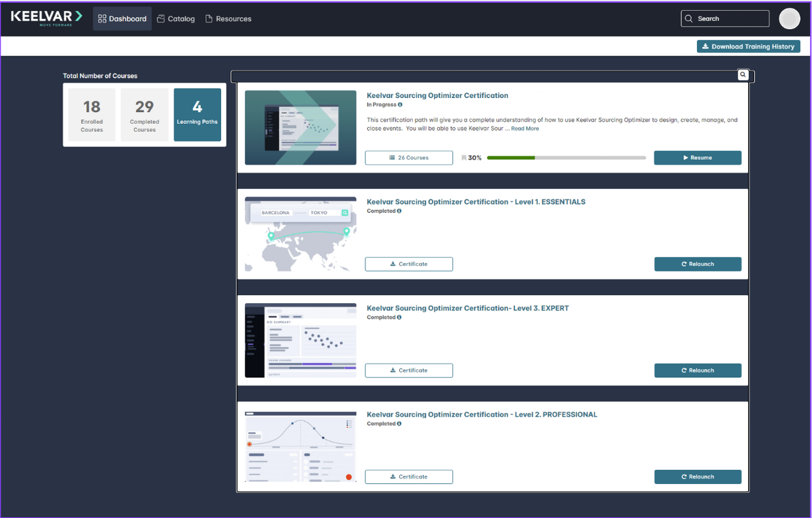Open the user profile avatar
This screenshot has height=518, width=812.
tap(790, 18)
